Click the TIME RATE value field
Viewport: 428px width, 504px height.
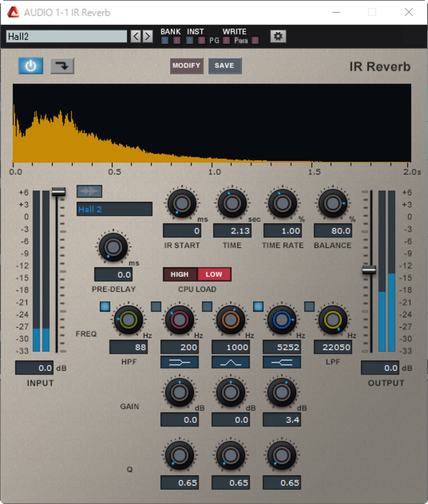point(282,231)
